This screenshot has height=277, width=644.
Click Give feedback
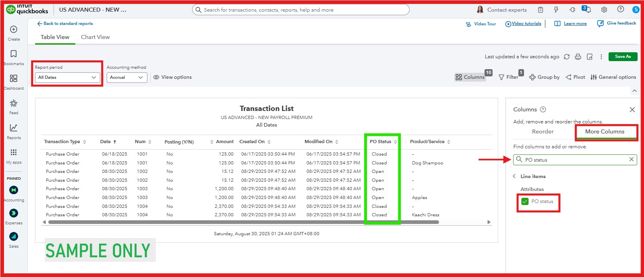point(617,23)
